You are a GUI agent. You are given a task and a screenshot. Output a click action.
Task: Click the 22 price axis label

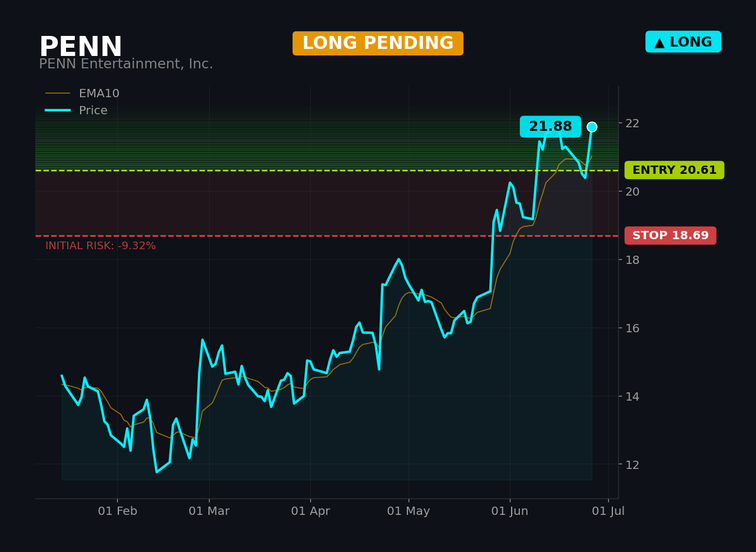pos(632,123)
